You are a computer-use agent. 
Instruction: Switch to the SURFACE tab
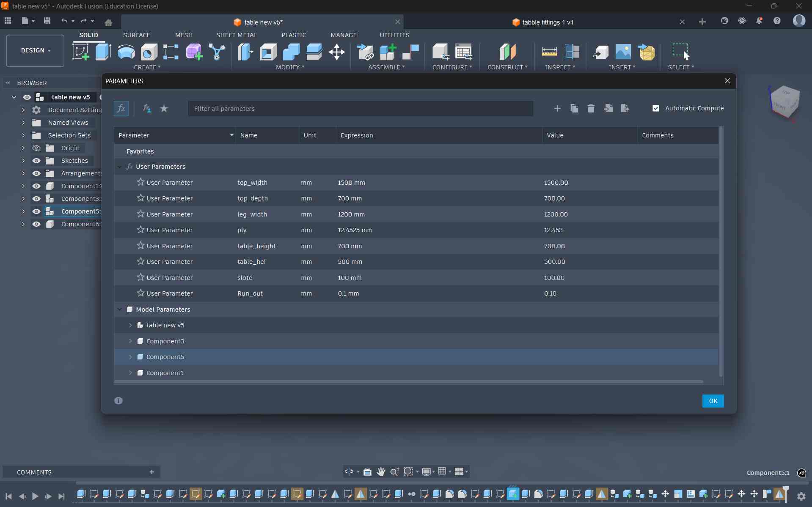[x=137, y=35]
